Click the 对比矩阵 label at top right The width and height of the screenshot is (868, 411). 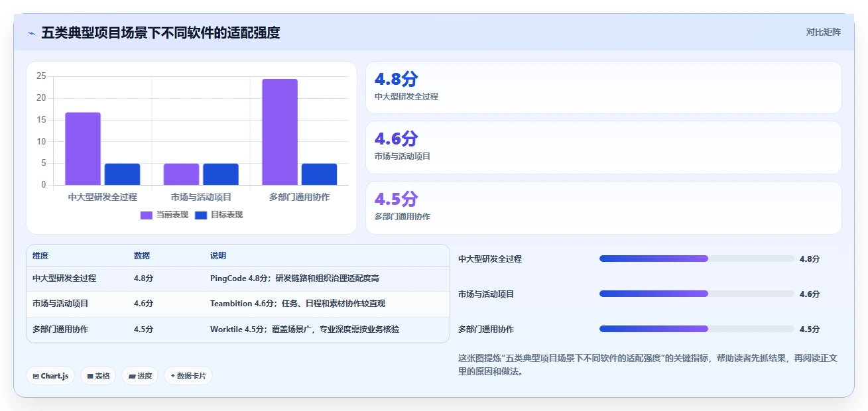[823, 32]
